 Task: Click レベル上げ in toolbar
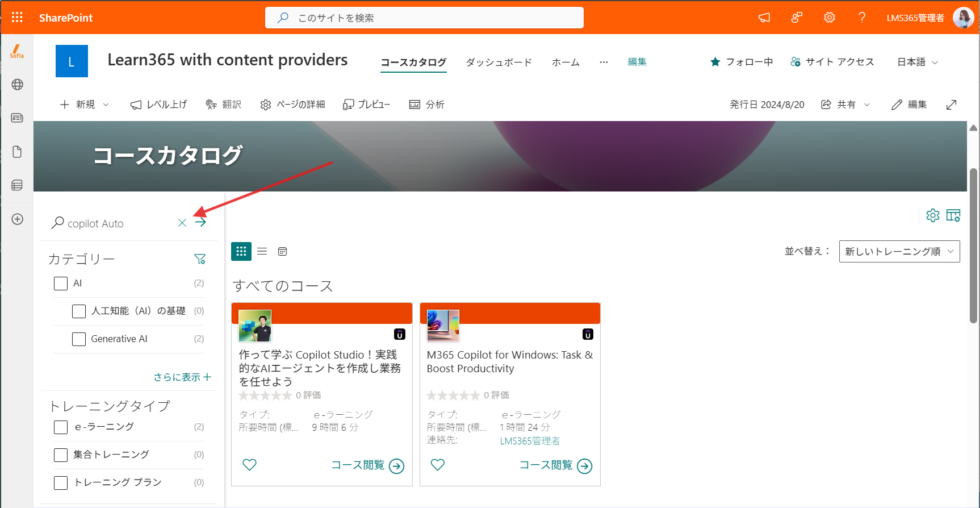point(158,105)
